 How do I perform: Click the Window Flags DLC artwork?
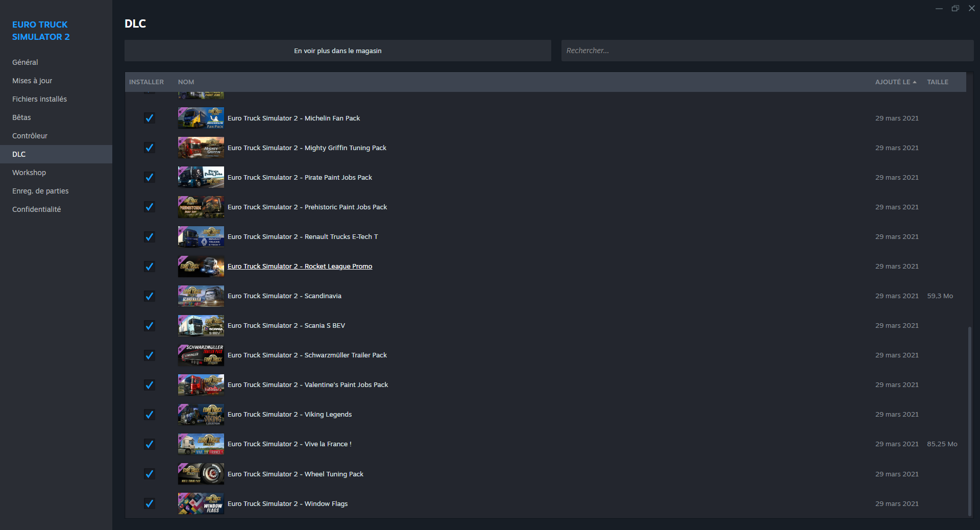coord(201,503)
